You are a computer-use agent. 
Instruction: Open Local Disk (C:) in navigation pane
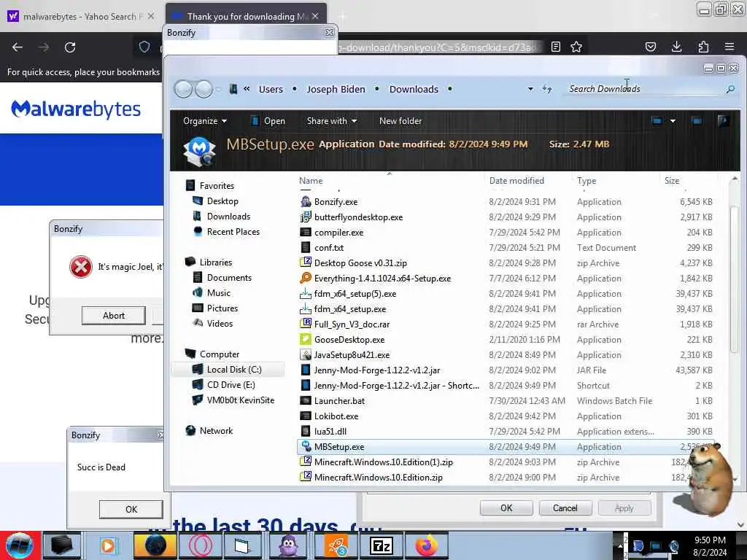pos(234,370)
